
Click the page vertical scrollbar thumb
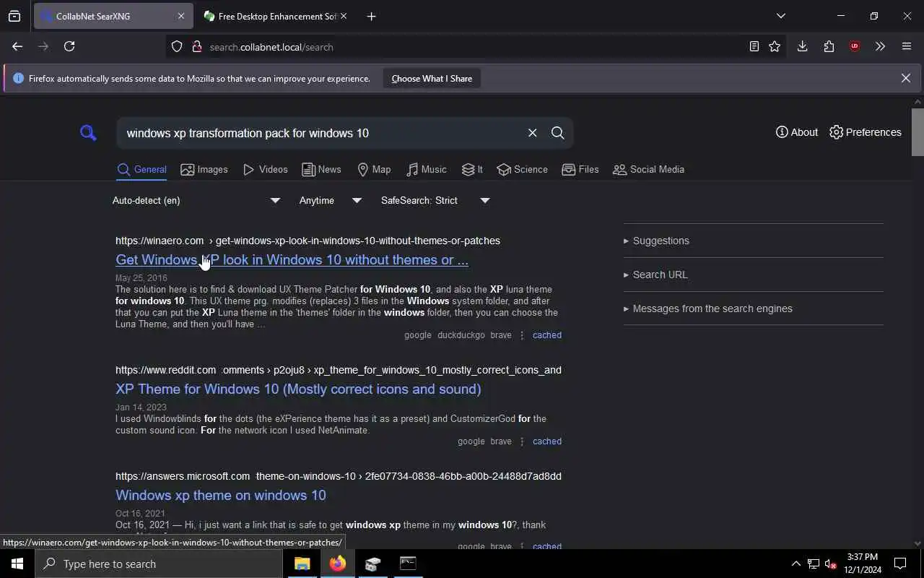coord(918,131)
